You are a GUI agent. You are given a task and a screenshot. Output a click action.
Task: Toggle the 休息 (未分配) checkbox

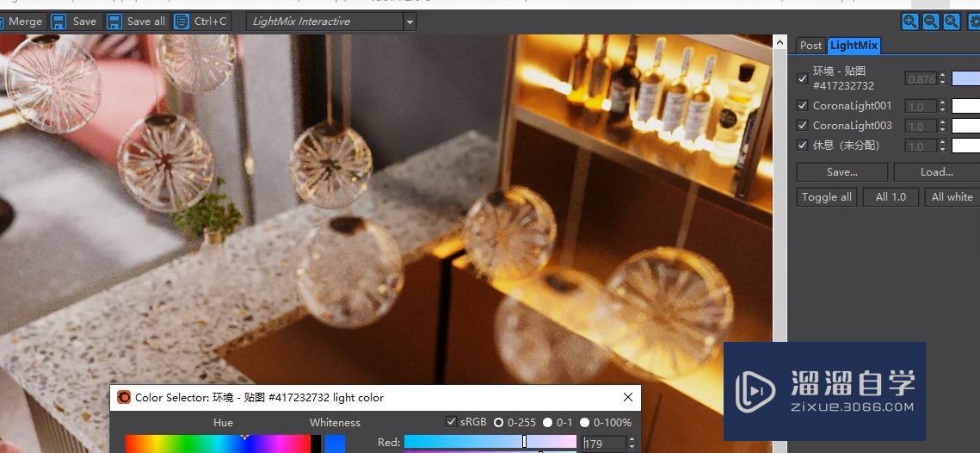803,146
